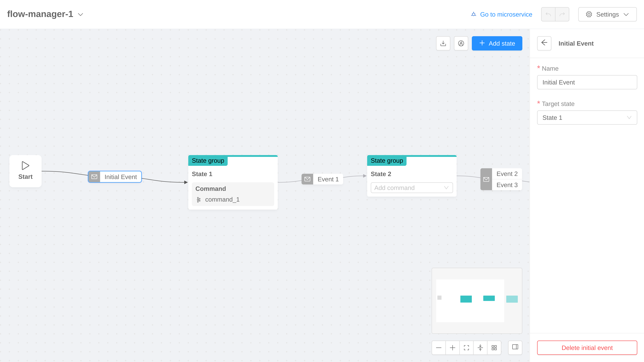Open Add command dropdown in State 2
The image size is (644, 362).
tap(412, 188)
